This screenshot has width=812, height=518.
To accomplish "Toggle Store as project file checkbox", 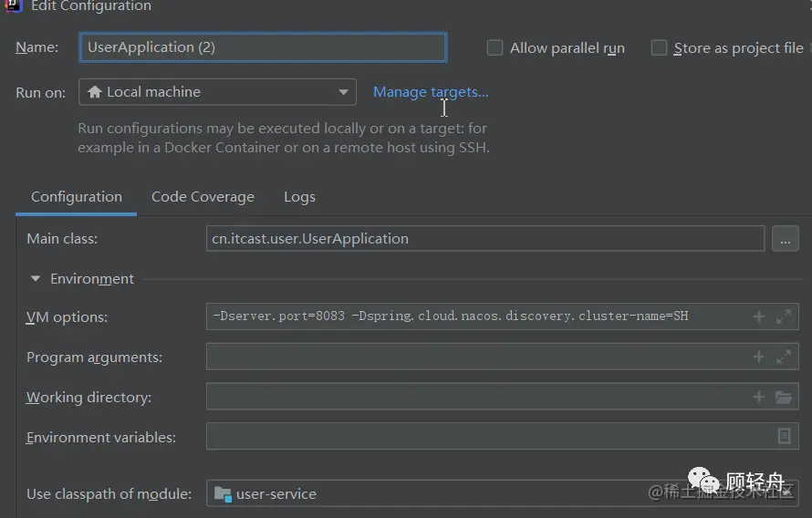I will click(659, 47).
